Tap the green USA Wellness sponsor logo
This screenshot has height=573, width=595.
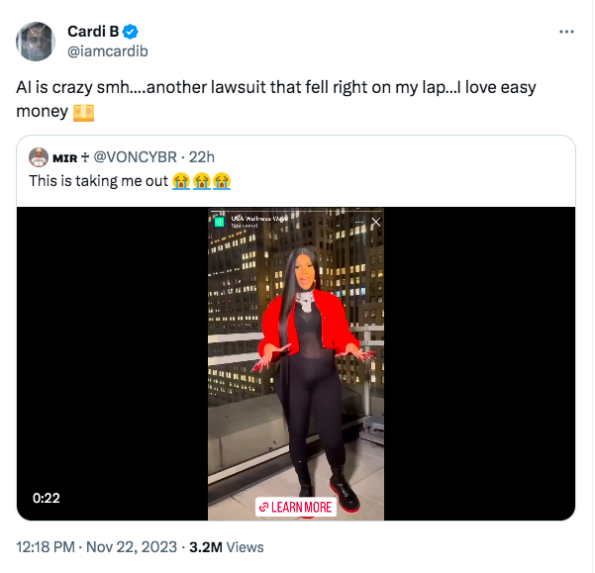pos(219,222)
